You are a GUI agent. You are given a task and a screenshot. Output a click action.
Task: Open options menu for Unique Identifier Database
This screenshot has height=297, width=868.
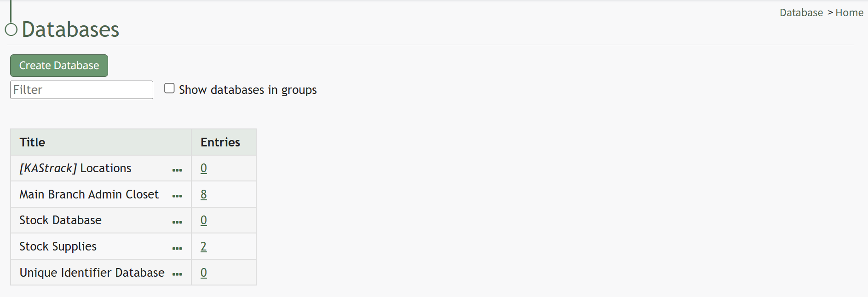pos(177,274)
